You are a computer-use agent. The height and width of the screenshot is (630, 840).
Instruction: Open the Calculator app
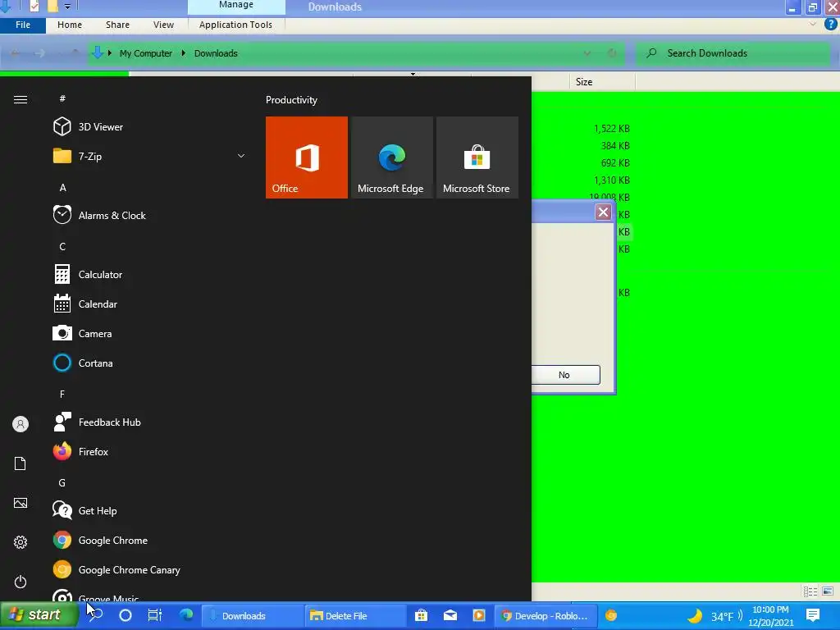88,274
